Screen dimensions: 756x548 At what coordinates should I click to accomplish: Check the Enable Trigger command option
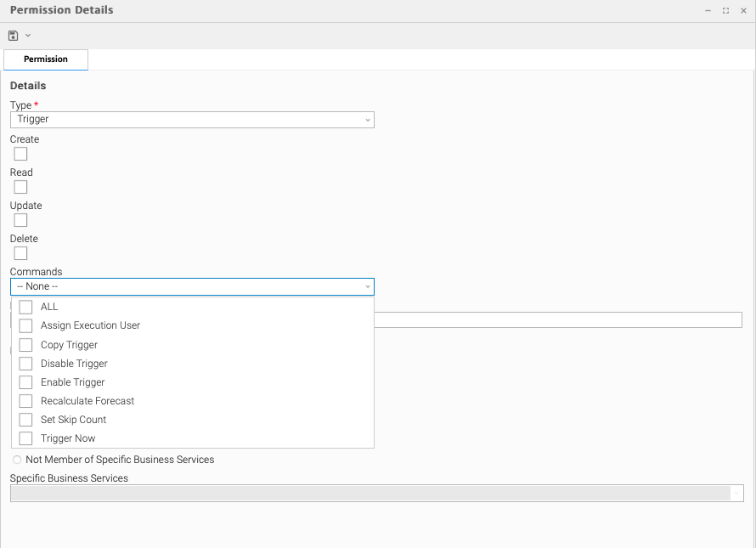point(26,382)
